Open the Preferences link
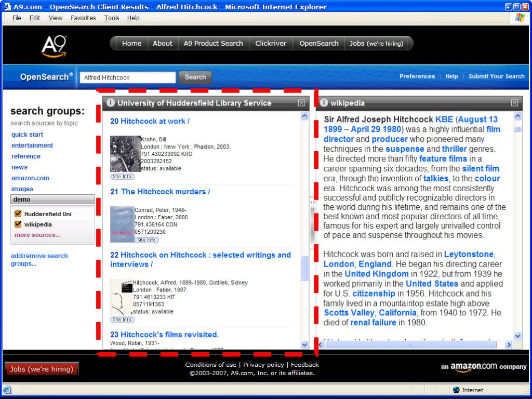The height and width of the screenshot is (399, 532). point(417,76)
